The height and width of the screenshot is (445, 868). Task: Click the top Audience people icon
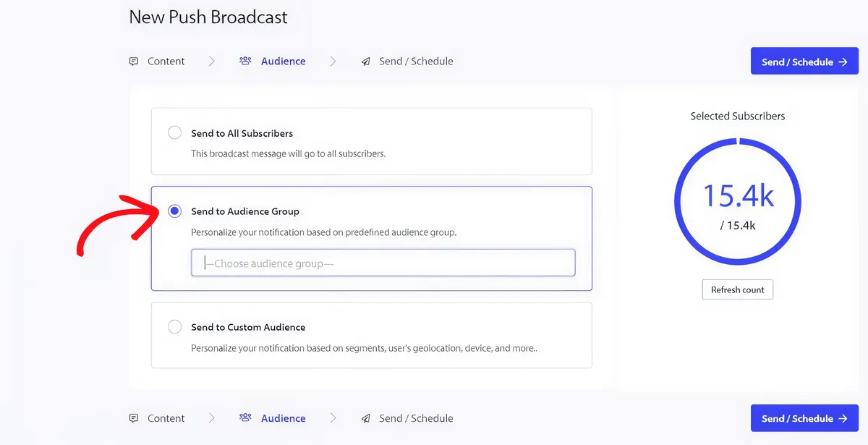pyautogui.click(x=245, y=62)
